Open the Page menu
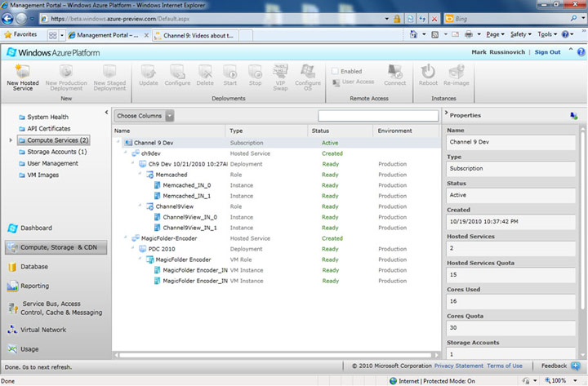 point(495,34)
